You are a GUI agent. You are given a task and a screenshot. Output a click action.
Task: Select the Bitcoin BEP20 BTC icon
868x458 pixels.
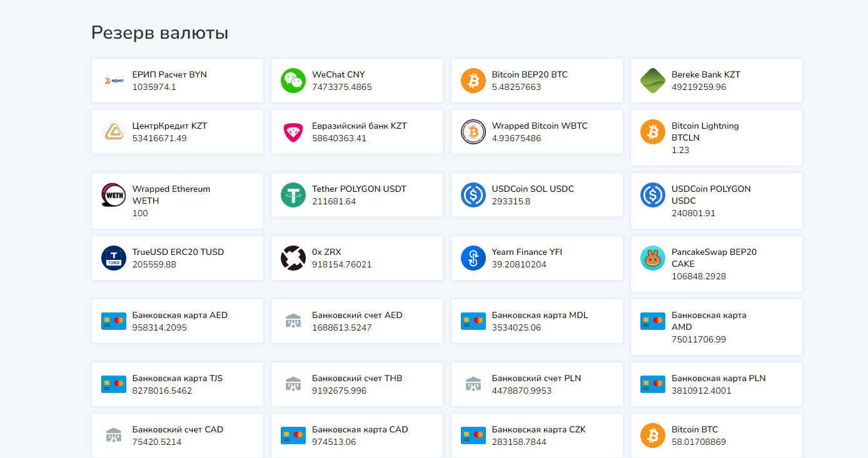click(473, 81)
